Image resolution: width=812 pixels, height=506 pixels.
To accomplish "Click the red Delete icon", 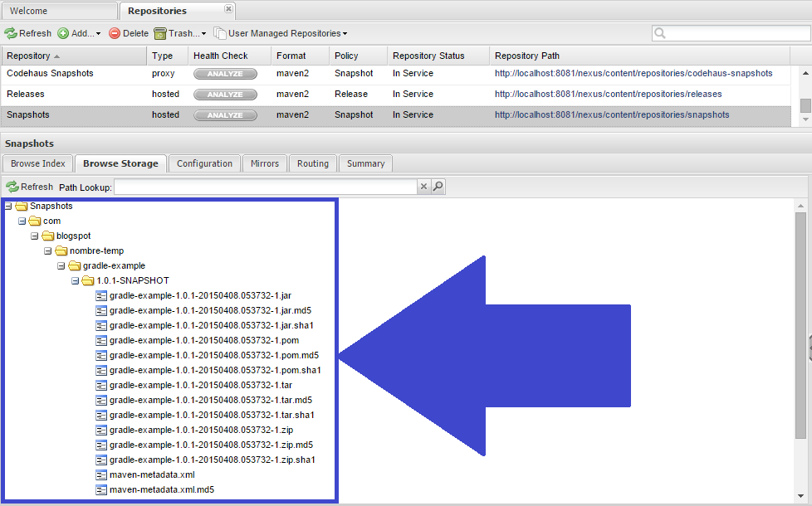I will (115, 34).
